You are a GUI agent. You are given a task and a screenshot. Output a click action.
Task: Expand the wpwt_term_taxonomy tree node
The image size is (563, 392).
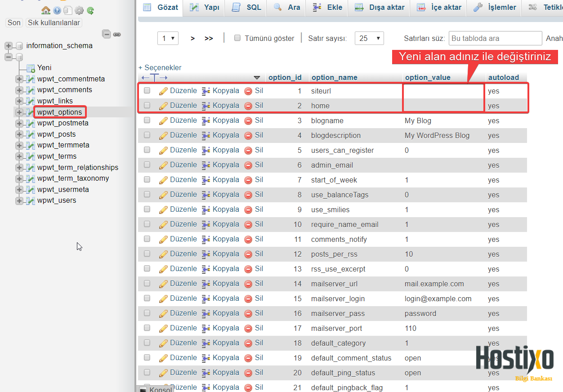[x=19, y=178]
